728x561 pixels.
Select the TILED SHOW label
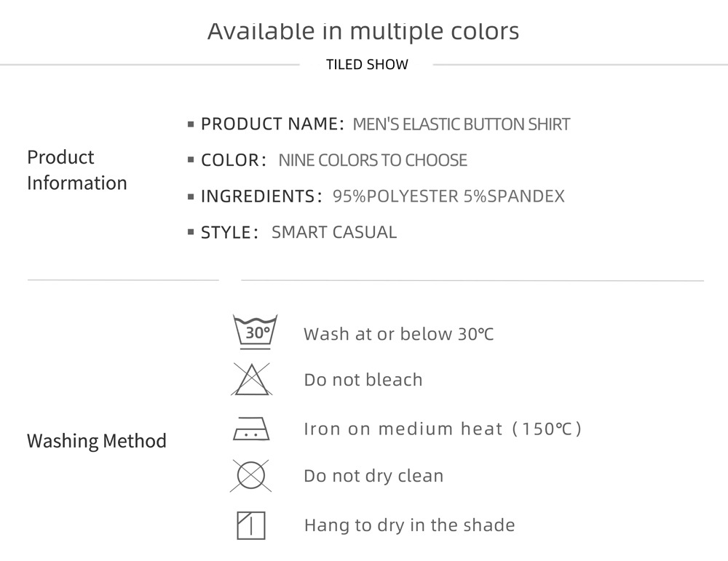367,65
